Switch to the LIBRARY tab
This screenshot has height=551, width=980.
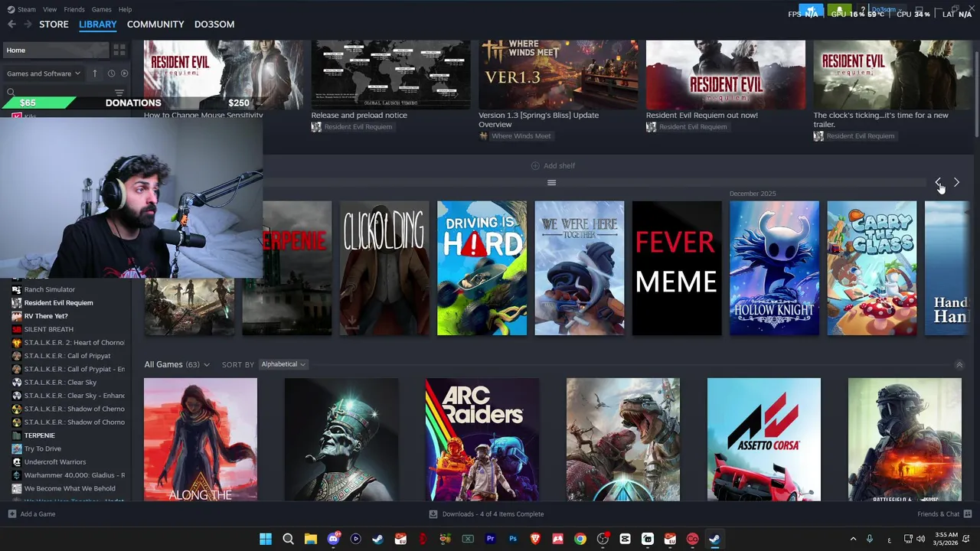point(98,24)
